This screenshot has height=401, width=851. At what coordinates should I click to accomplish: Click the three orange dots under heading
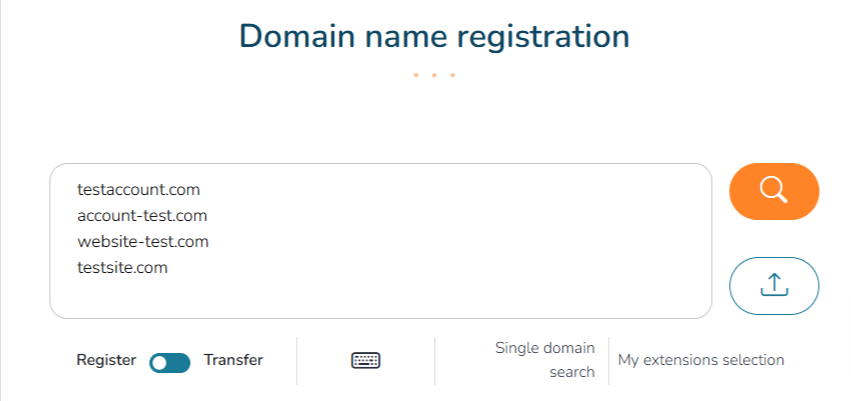pos(434,75)
